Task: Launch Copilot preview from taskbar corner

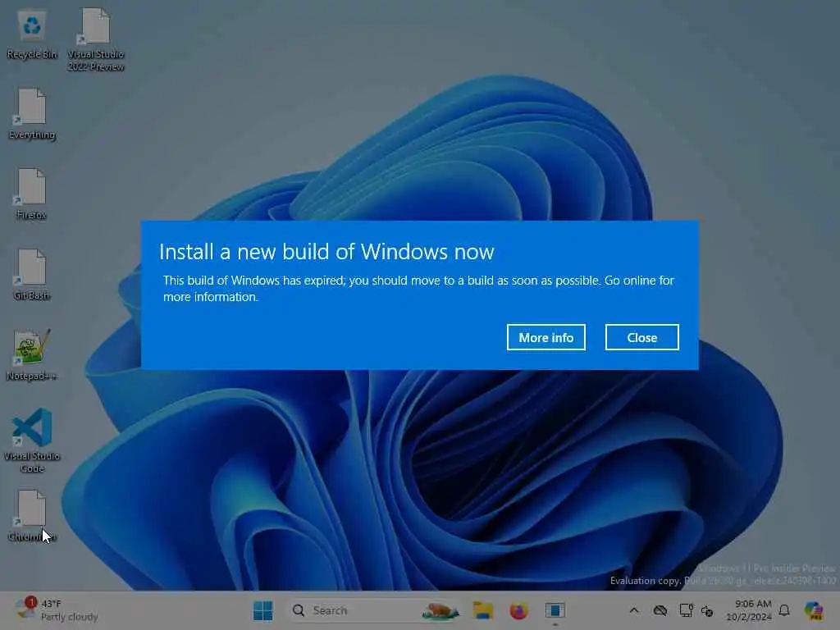Action: tap(814, 610)
